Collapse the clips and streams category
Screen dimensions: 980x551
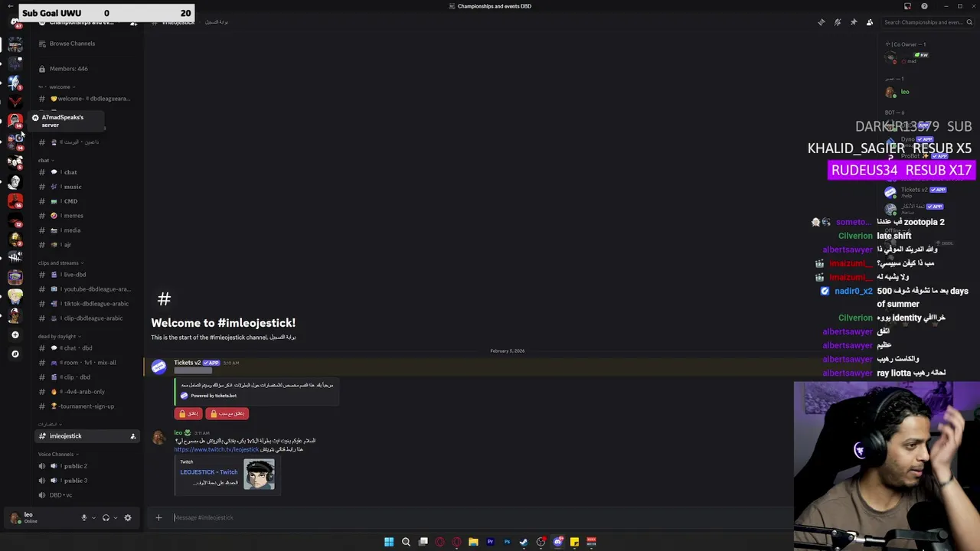point(60,263)
